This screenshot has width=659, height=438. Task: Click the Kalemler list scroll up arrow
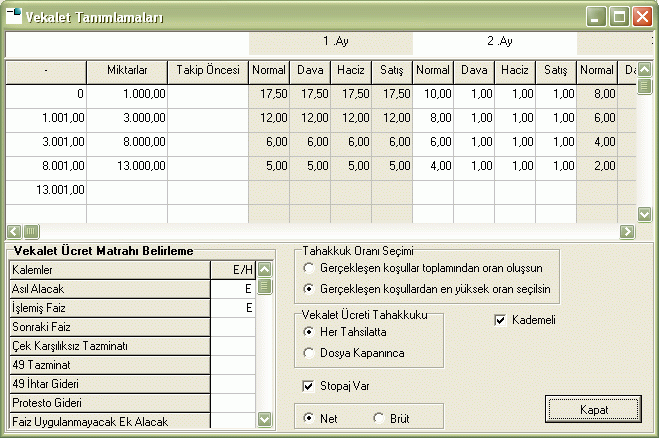click(264, 269)
